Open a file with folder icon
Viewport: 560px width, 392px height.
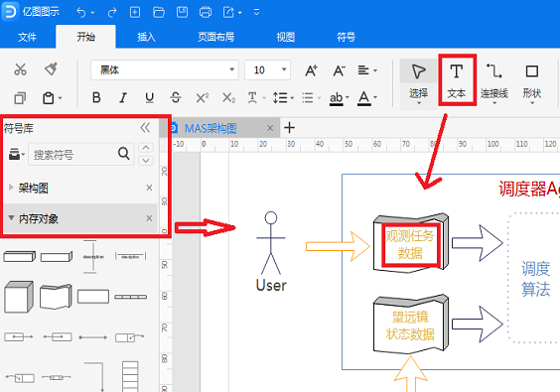pyautogui.click(x=159, y=12)
